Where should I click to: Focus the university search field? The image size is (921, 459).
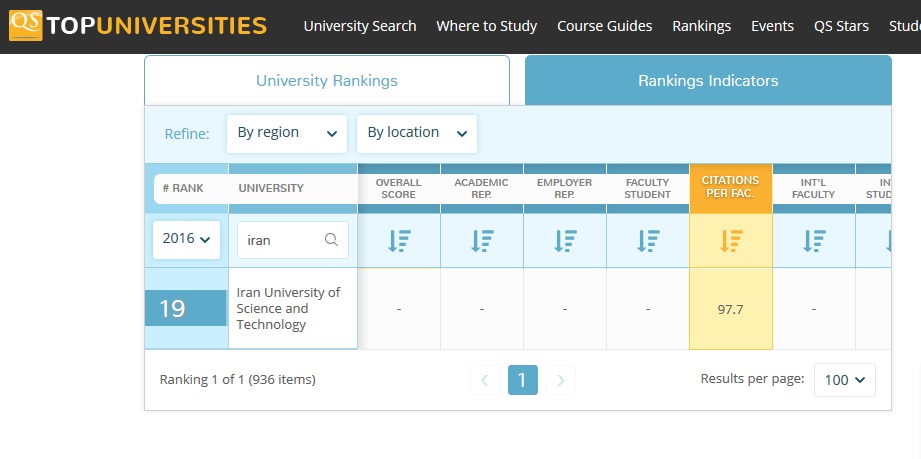point(282,240)
